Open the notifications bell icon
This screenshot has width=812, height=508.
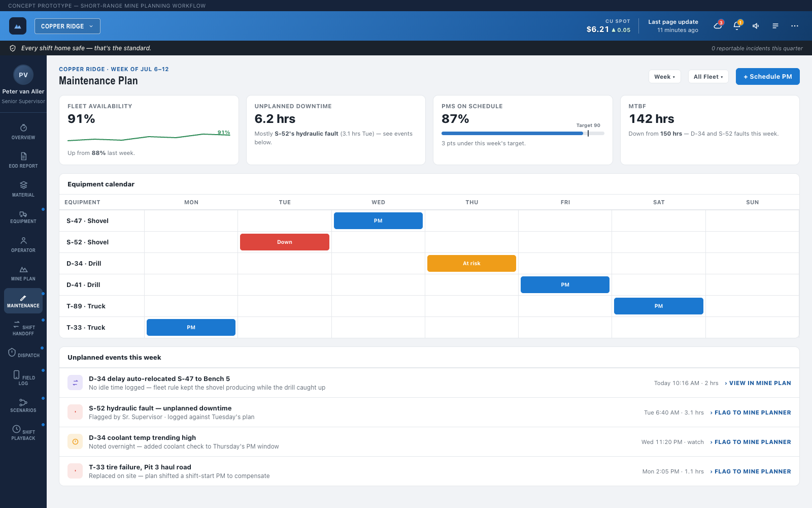pyautogui.click(x=737, y=26)
